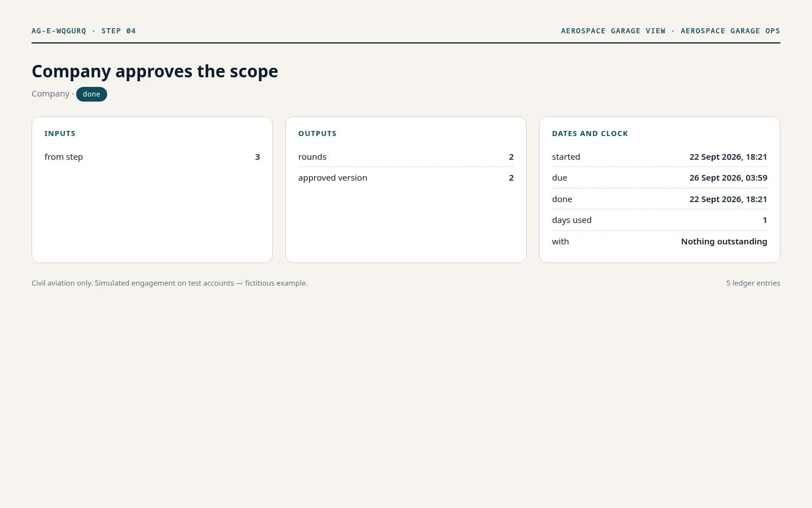The height and width of the screenshot is (508, 812).
Task: Click the started date '22 Sept 2026, 18:21'
Action: [728, 157]
